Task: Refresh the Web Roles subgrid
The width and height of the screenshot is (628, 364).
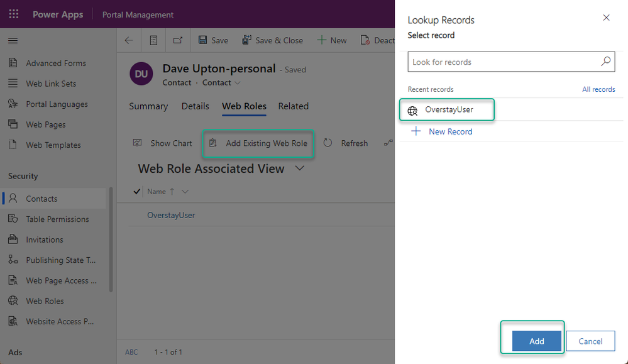Action: pos(346,143)
